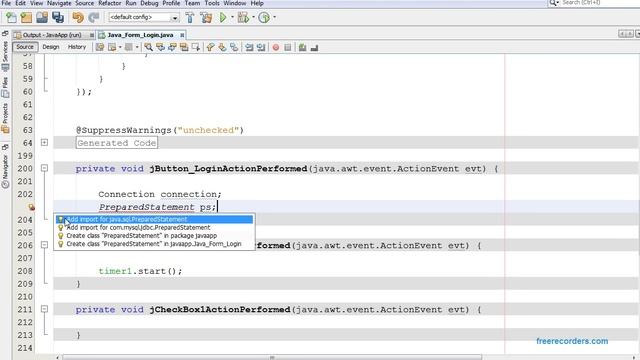
Task: Open the Team menu
Action: pyautogui.click(x=192, y=3)
